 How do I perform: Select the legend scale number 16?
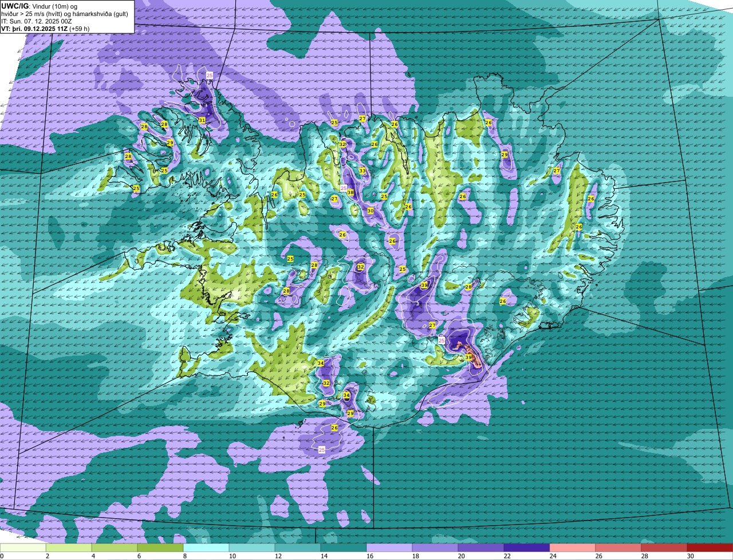pyautogui.click(x=369, y=556)
